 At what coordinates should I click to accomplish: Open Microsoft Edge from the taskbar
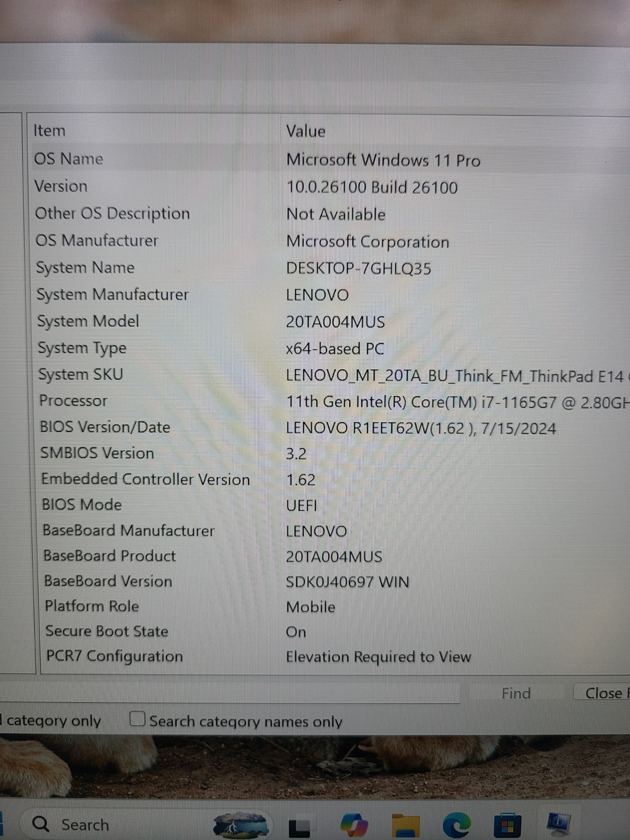coord(456,825)
